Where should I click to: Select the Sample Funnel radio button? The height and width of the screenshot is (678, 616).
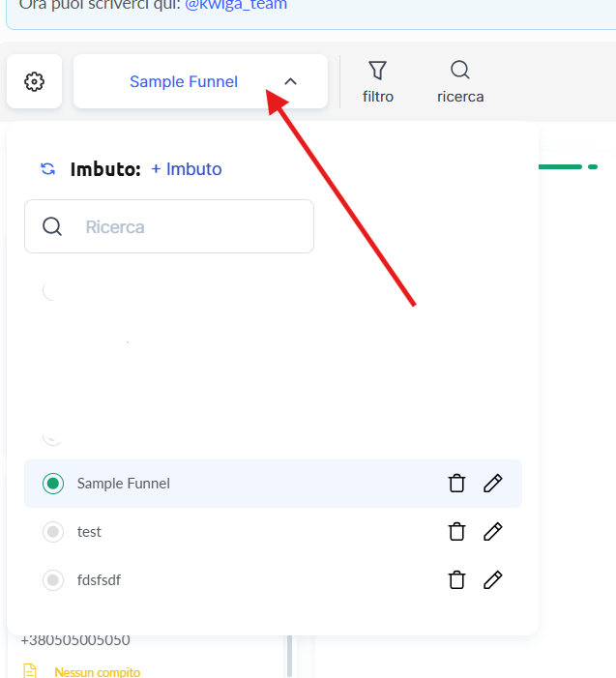(53, 484)
